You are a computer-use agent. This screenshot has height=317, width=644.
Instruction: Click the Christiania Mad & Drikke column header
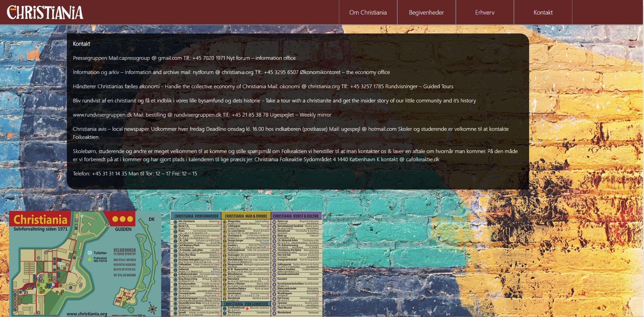tap(246, 216)
